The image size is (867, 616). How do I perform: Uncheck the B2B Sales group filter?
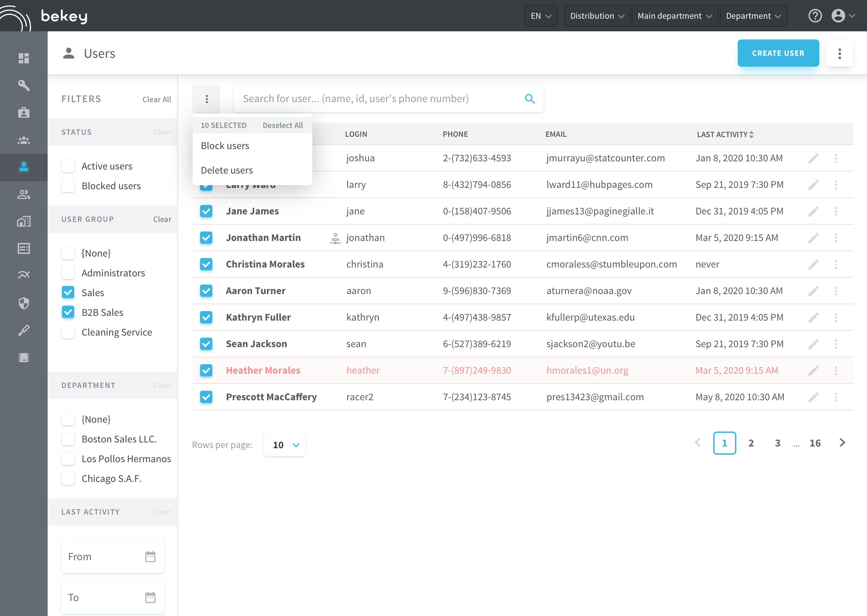pyautogui.click(x=68, y=312)
